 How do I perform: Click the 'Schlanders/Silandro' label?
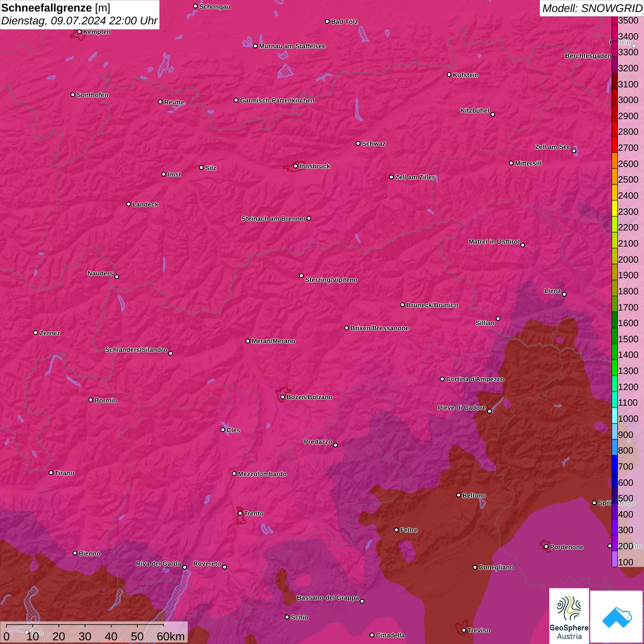pos(136,350)
